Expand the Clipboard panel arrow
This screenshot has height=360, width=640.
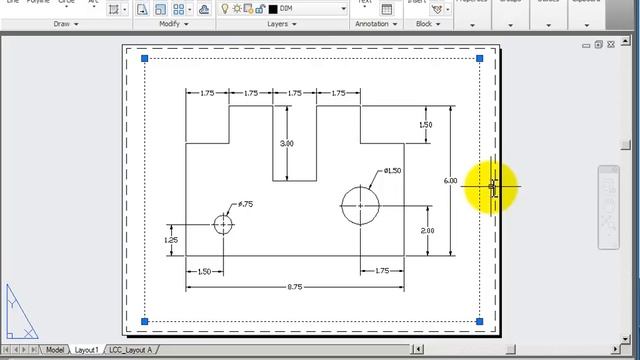(587, 25)
